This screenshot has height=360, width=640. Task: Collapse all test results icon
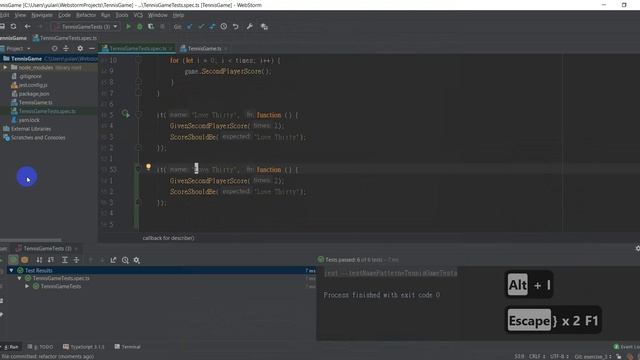tap(76, 260)
